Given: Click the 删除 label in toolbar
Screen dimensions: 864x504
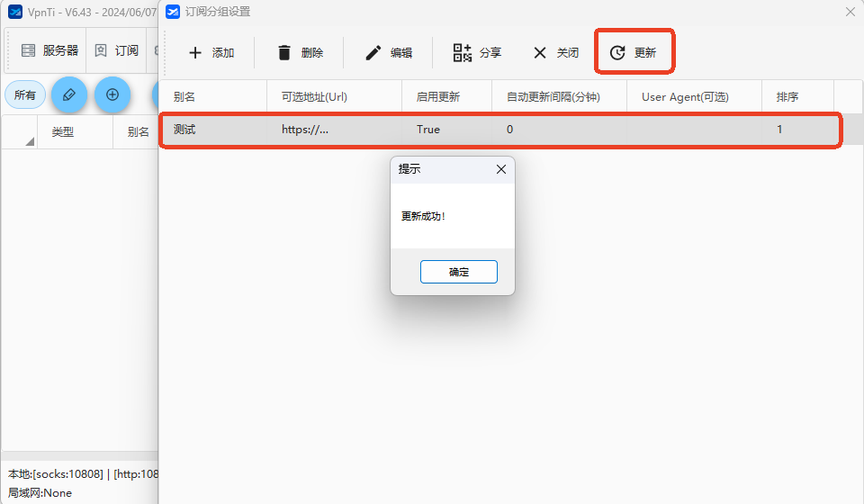Looking at the screenshot, I should point(312,53).
